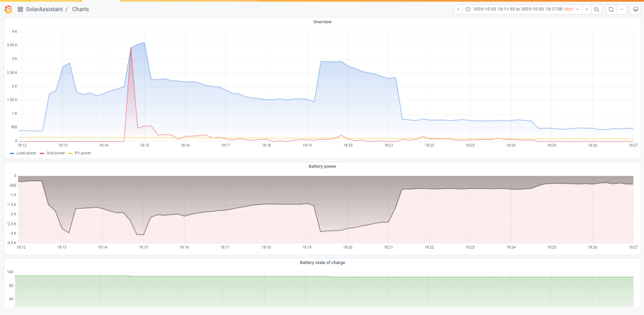Image resolution: width=644 pixels, height=315 pixels.
Task: Click the Charts dashboard title
Action: (x=80, y=9)
